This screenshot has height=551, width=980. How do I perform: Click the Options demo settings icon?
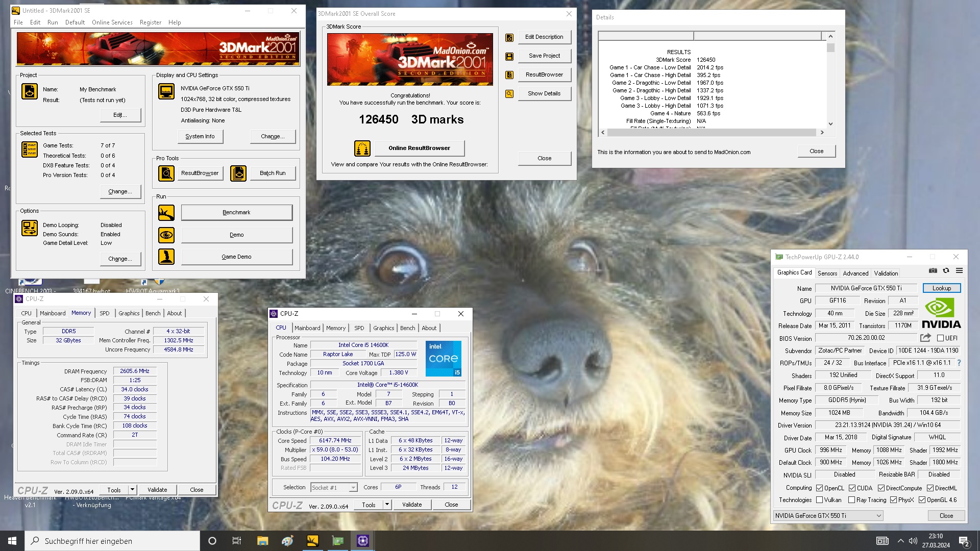30,228
